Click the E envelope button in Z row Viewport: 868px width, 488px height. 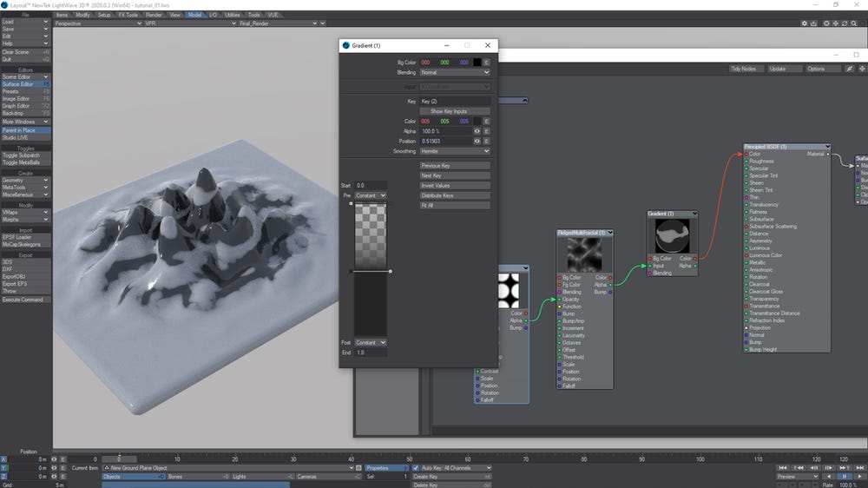[62, 477]
